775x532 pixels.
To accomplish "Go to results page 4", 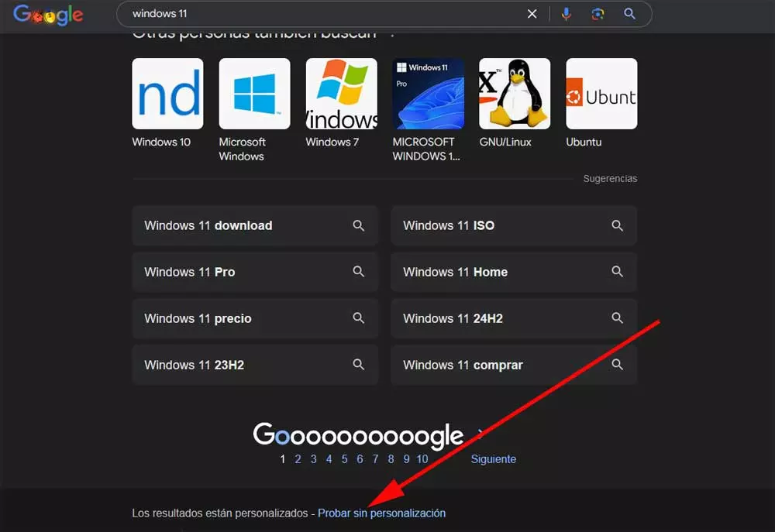I will tap(329, 459).
